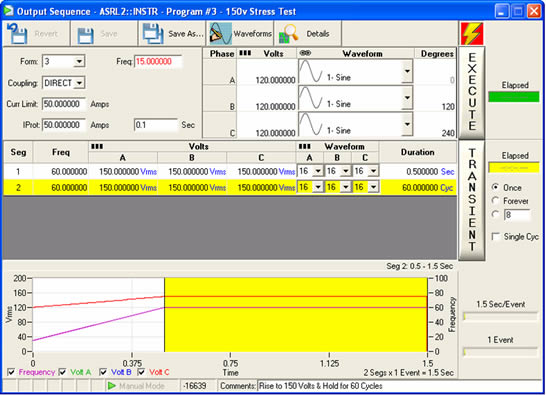Expand Phase A waveform Sine dropdown
Screen dimensions: 546x395
point(407,71)
